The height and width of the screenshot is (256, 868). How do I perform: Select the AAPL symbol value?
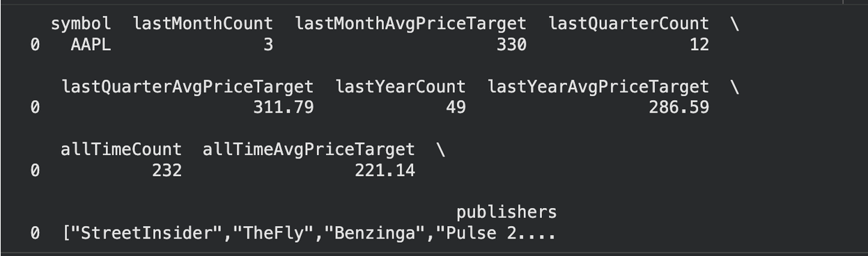[x=91, y=45]
